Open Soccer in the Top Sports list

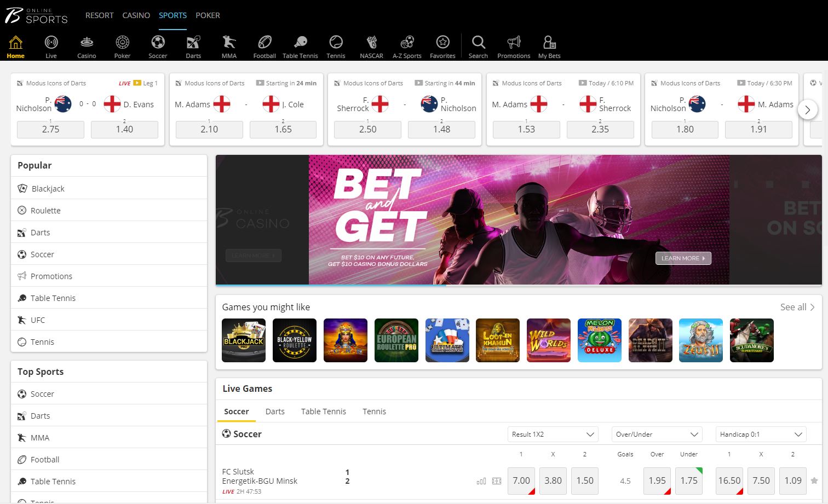109,393
